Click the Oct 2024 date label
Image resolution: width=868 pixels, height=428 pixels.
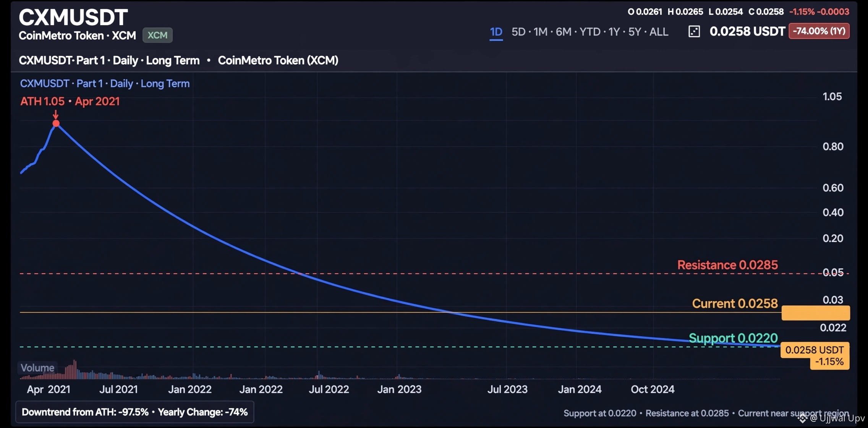click(653, 389)
